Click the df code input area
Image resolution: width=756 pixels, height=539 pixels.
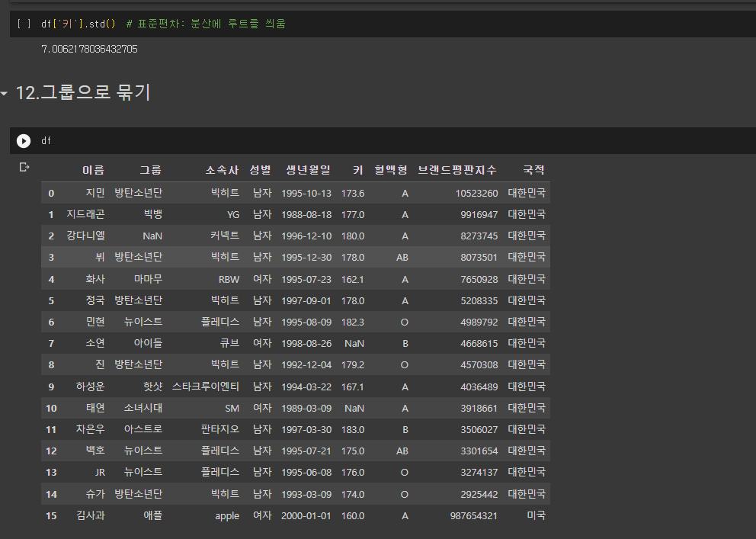[396, 141]
